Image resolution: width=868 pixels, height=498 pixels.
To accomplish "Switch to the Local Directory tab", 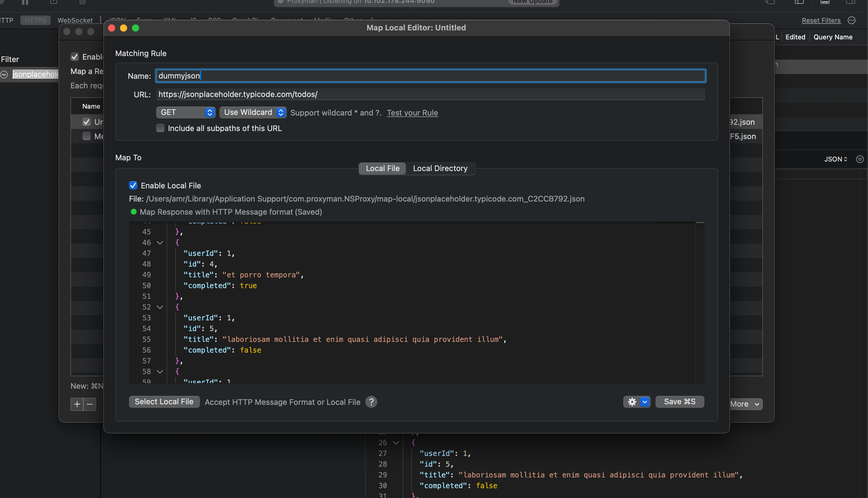I will (440, 168).
